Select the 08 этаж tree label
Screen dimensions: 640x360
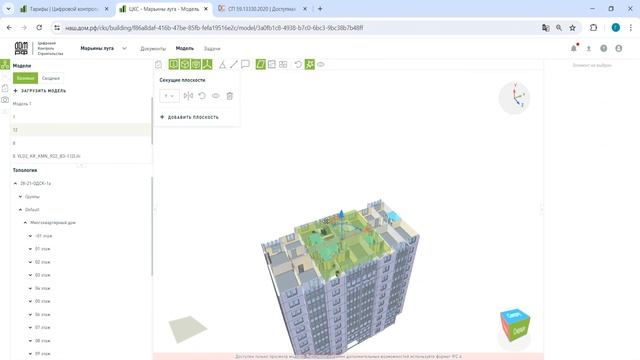tap(42, 340)
